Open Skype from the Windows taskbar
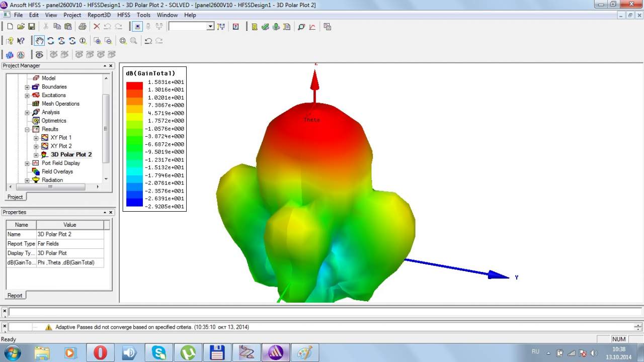644x362 pixels. [158, 352]
